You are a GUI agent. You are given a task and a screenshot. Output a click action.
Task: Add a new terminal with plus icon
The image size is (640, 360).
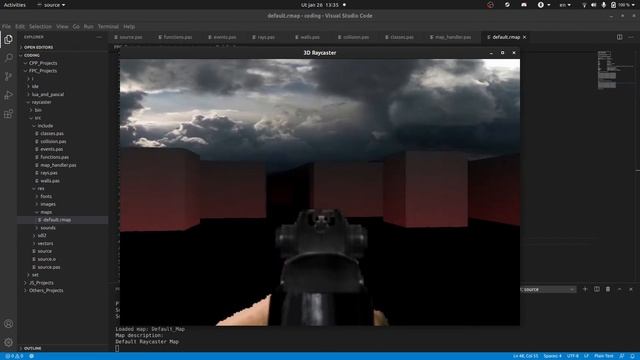585,289
